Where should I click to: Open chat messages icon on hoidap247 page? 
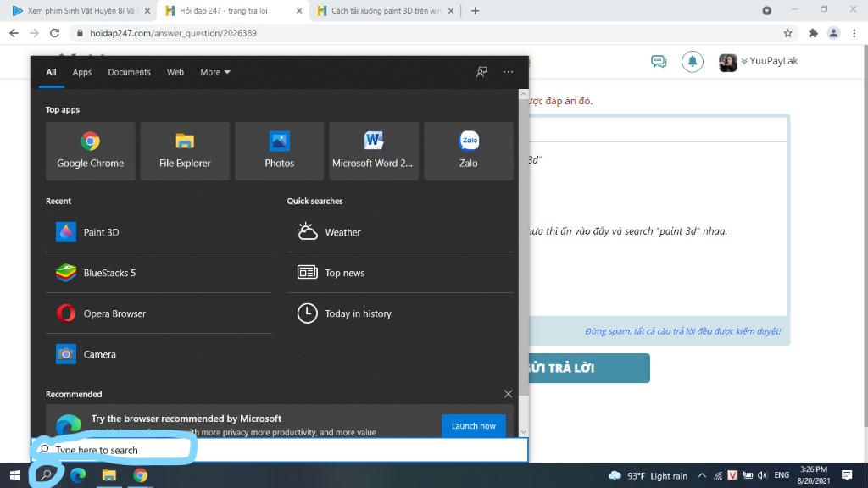(x=659, y=61)
